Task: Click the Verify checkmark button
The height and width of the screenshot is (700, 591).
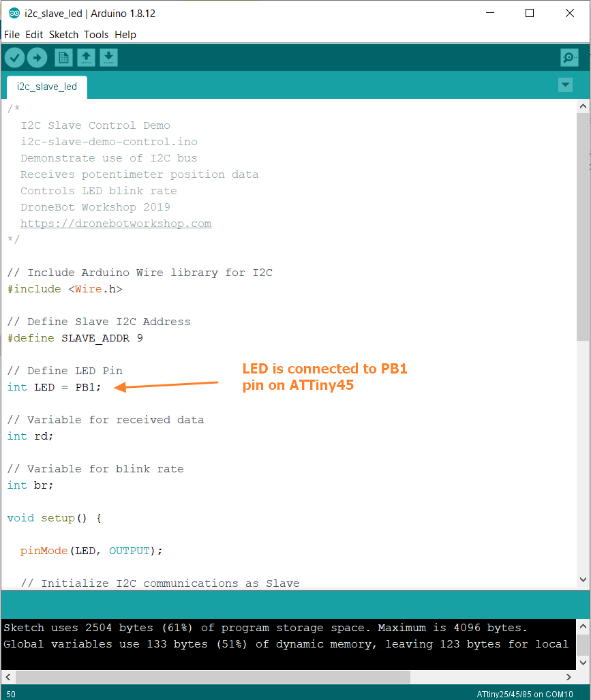Action: pos(15,57)
